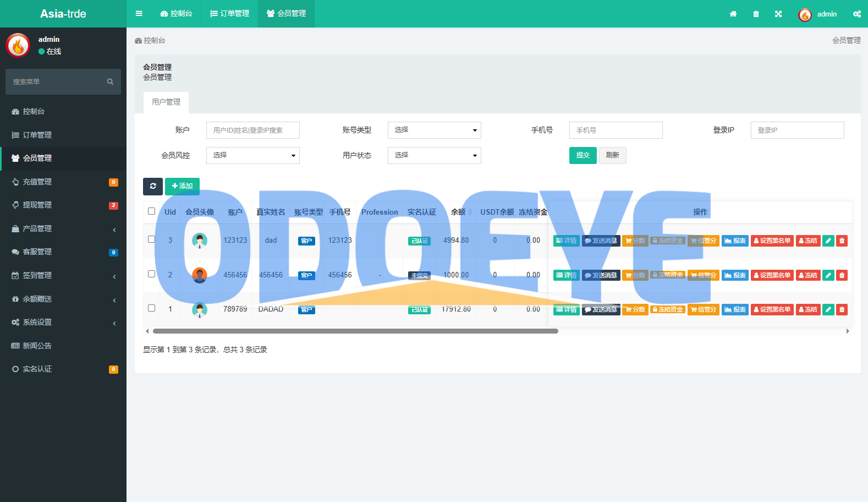Focus the 手机号 input field
Screen dimensions: 868x502
616,130
